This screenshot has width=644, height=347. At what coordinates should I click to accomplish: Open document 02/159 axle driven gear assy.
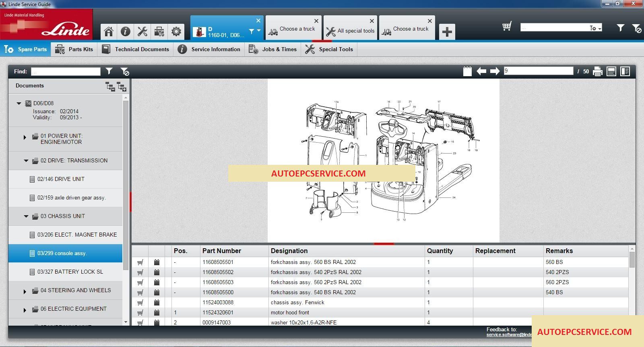coord(66,197)
